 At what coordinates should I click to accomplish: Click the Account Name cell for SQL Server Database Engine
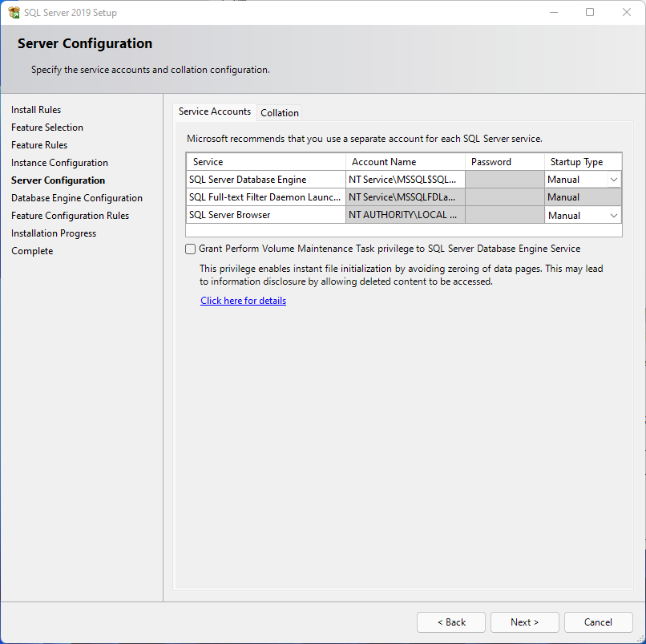[x=406, y=180]
